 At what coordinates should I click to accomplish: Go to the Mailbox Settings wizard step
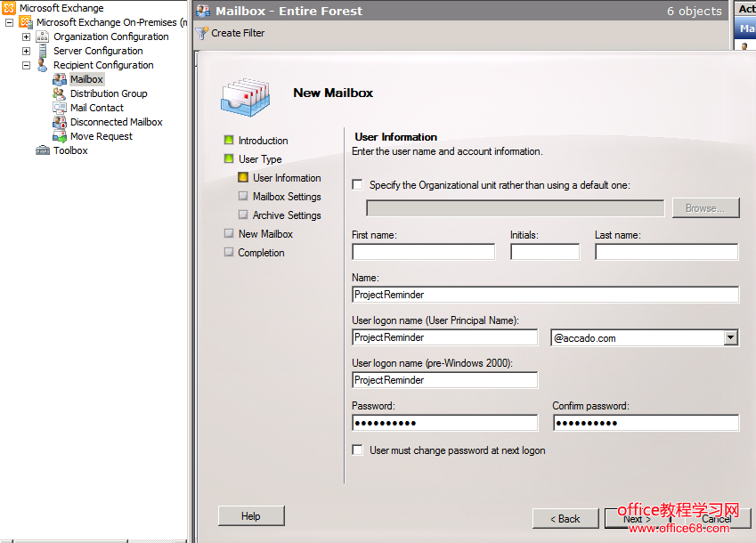(286, 197)
